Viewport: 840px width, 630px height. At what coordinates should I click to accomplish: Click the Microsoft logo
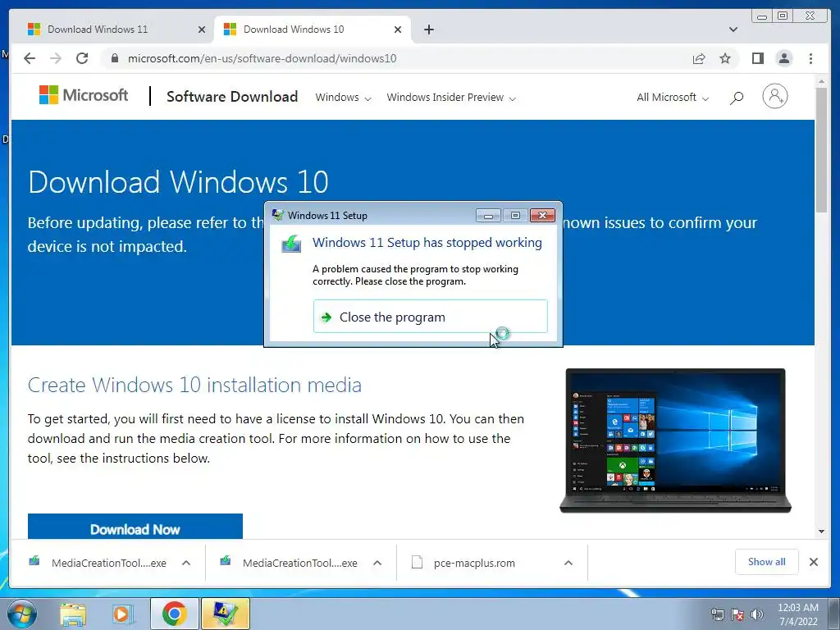[84, 95]
